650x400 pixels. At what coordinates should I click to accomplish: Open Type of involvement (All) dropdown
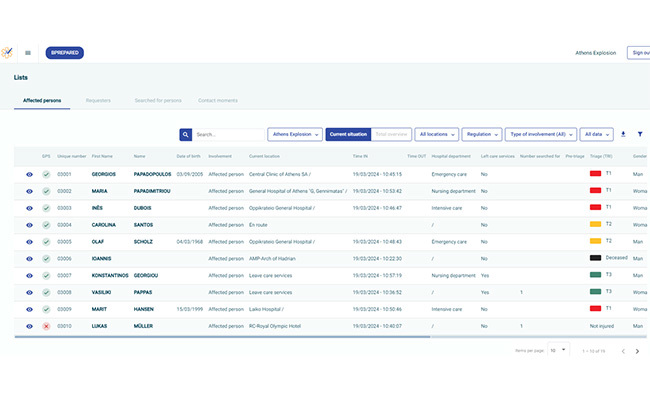pyautogui.click(x=540, y=134)
